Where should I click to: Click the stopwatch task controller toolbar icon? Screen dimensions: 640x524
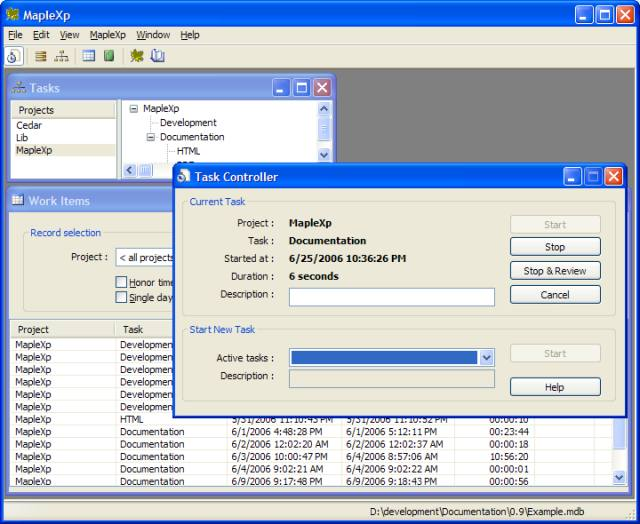14,56
